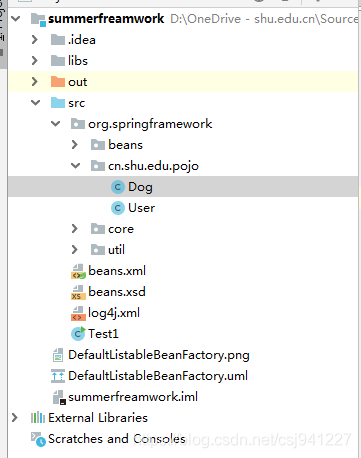Click the .idea folder icon
The width and height of the screenshot is (361, 458).
(58, 40)
